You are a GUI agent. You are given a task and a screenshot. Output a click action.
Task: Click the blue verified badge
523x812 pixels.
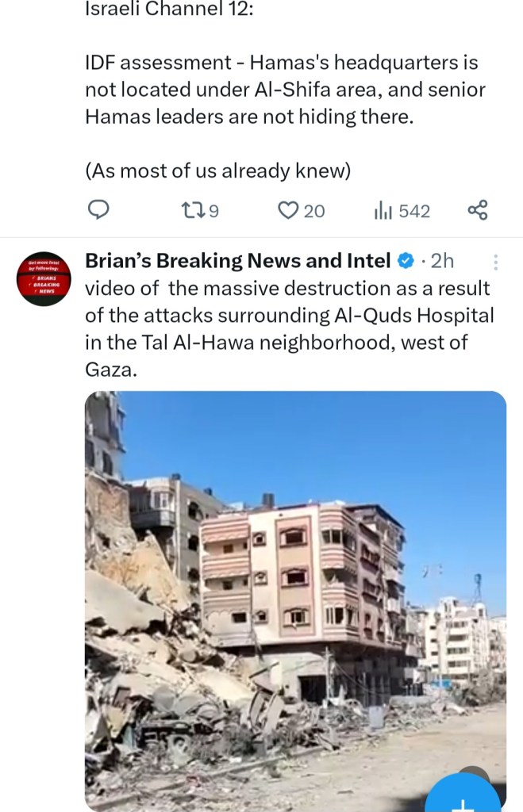406,261
